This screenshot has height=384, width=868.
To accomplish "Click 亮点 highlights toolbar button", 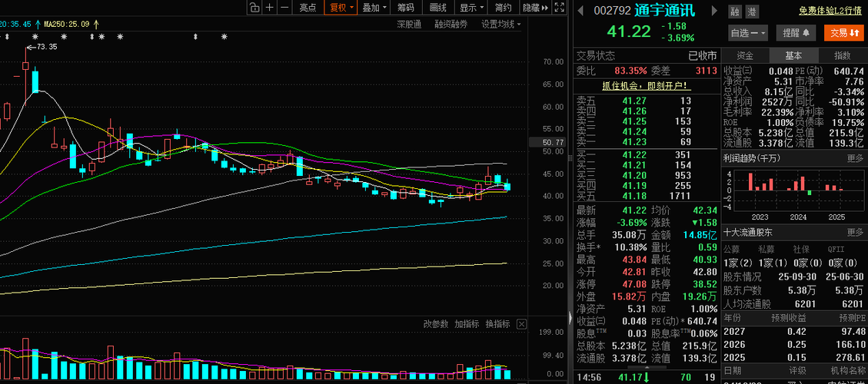I will click(x=308, y=7).
